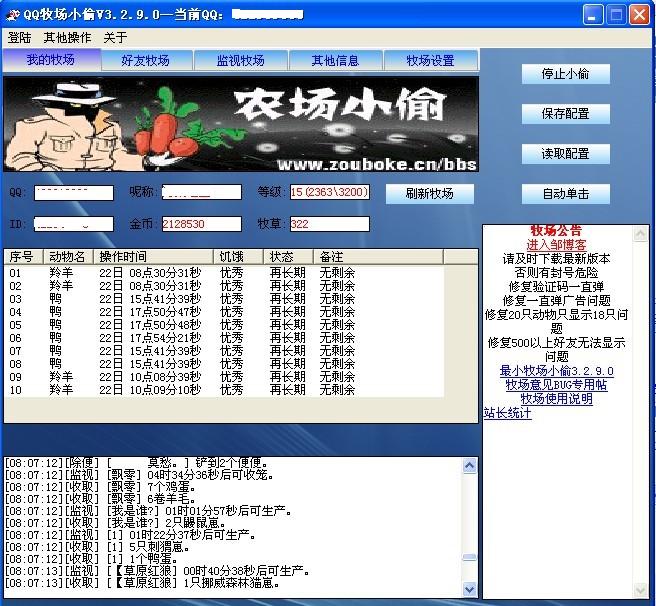The width and height of the screenshot is (656, 606).
Task: Open the 进入邹博客 link
Action: point(556,245)
